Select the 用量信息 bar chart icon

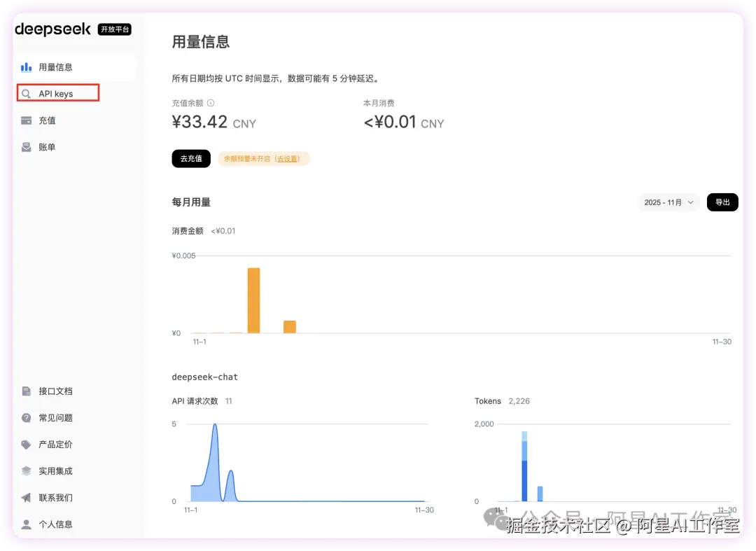click(x=27, y=67)
